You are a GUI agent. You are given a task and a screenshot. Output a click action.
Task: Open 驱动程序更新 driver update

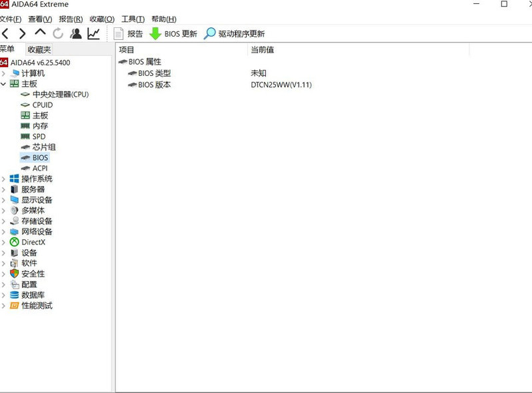(235, 33)
